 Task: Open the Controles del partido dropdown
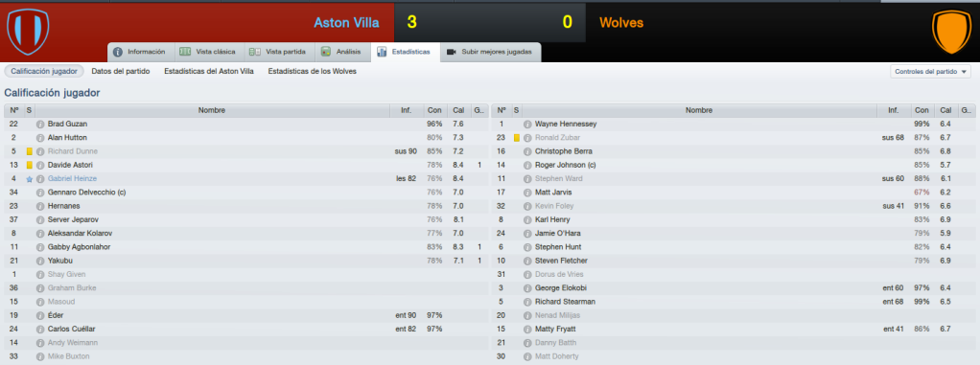click(930, 72)
